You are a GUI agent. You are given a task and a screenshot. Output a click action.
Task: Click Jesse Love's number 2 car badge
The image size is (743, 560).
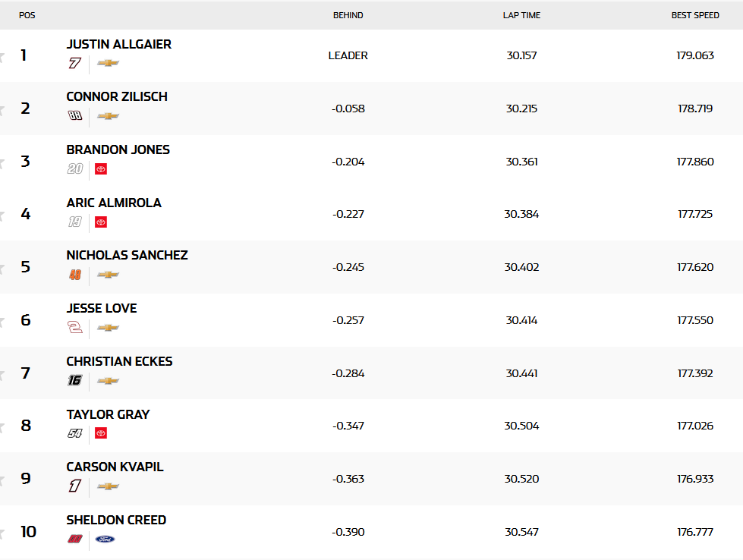74,328
